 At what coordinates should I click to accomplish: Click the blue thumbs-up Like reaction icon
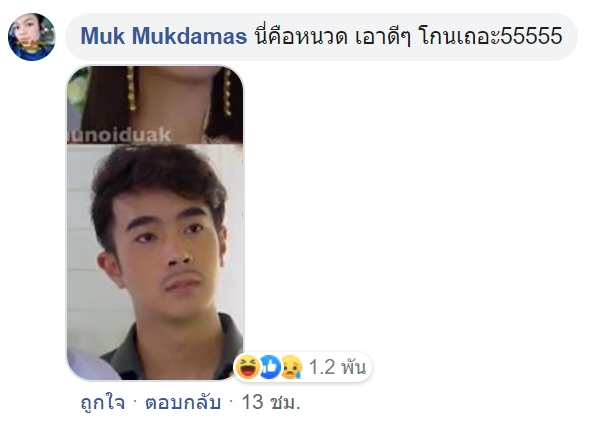(x=270, y=367)
